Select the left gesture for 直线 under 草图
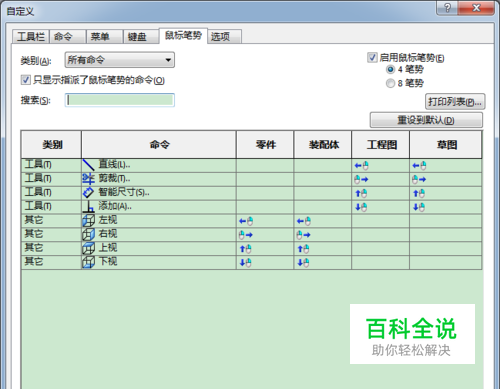This screenshot has height=389, width=500. pos(419,165)
